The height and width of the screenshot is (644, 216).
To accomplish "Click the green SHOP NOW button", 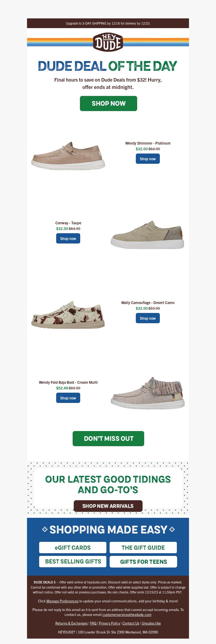I will [109, 104].
